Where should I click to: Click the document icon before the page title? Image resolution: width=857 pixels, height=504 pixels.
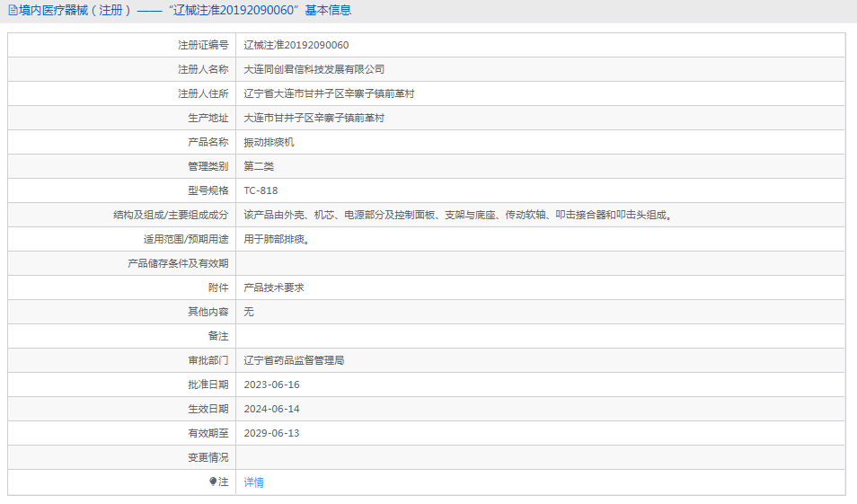[x=13, y=11]
